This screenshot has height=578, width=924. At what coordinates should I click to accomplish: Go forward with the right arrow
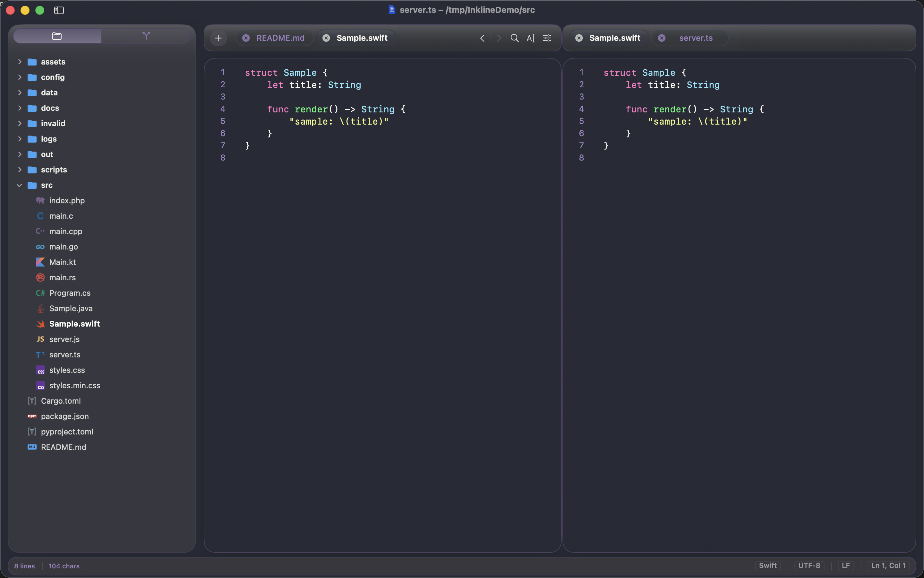(x=499, y=38)
